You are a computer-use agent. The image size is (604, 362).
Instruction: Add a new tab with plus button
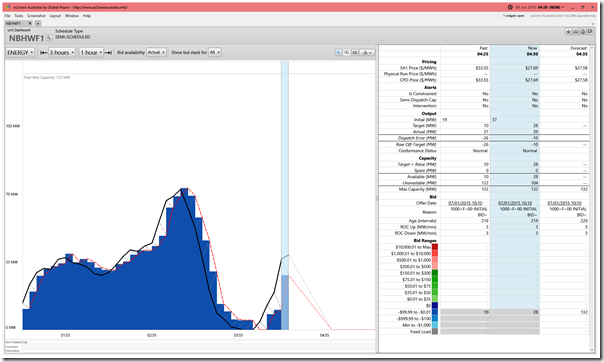38,23
